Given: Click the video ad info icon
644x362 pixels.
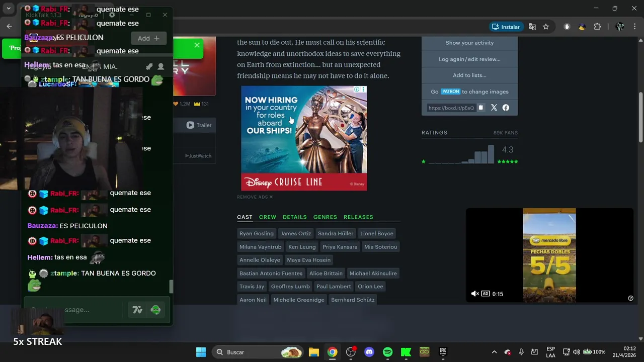Looking at the screenshot, I should click(630, 298).
